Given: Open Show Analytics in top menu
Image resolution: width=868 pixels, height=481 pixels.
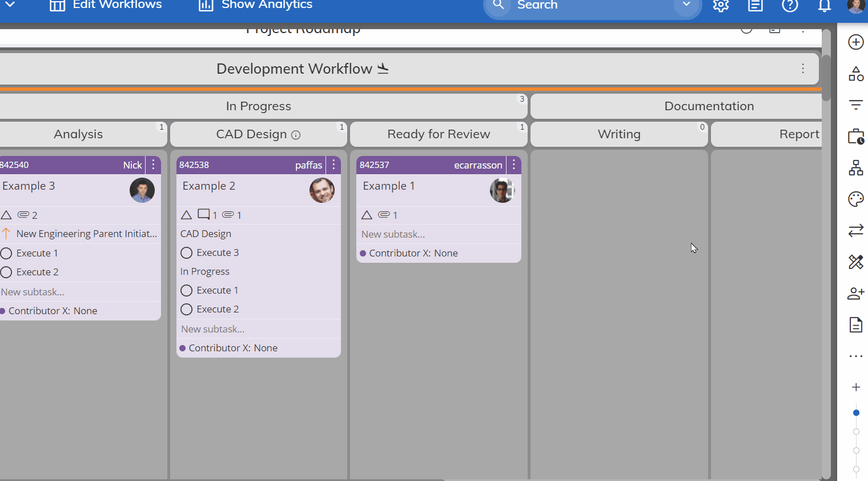Looking at the screenshot, I should tap(255, 5).
